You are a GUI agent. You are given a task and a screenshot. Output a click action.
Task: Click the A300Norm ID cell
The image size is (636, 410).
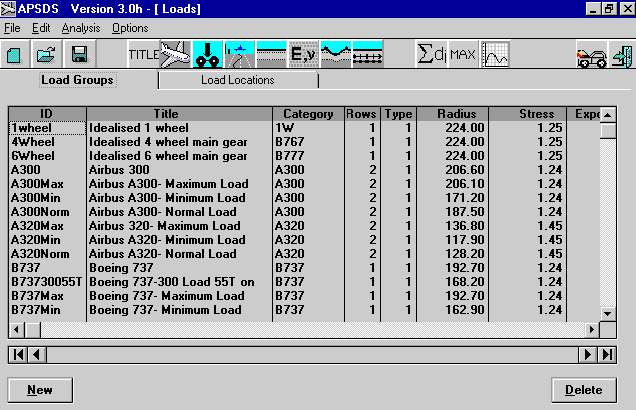(x=47, y=212)
